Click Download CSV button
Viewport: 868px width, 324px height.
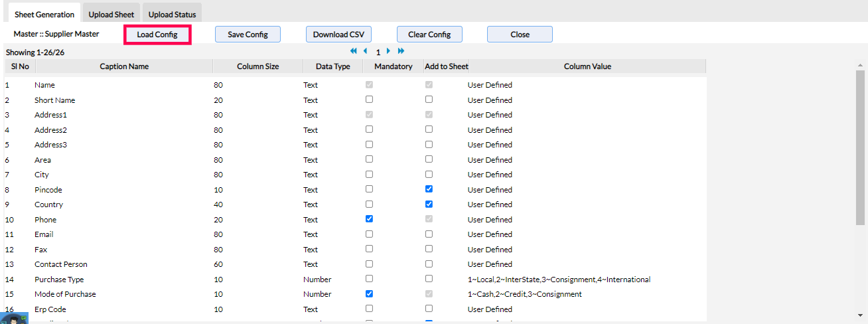pyautogui.click(x=338, y=35)
